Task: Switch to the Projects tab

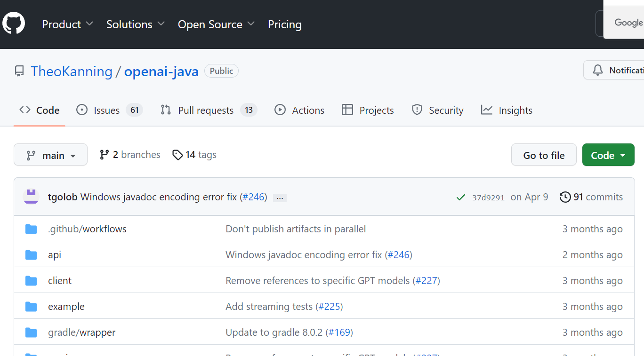Action: point(368,110)
